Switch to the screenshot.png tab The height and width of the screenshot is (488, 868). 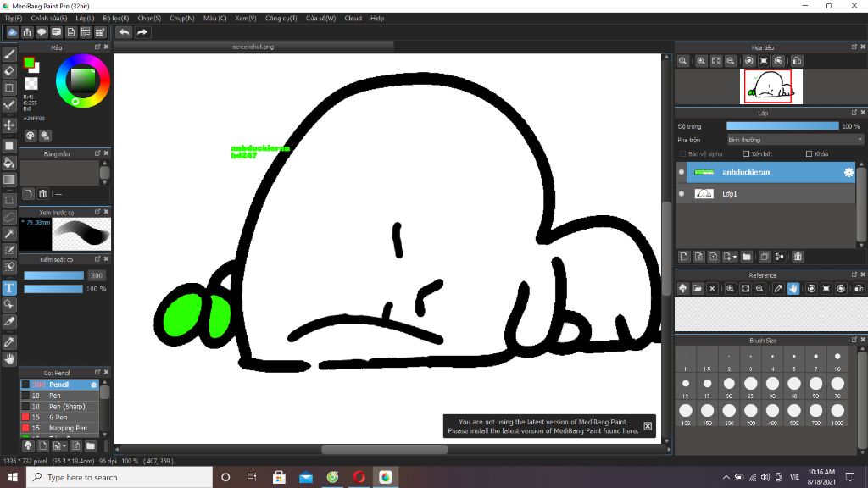[253, 47]
